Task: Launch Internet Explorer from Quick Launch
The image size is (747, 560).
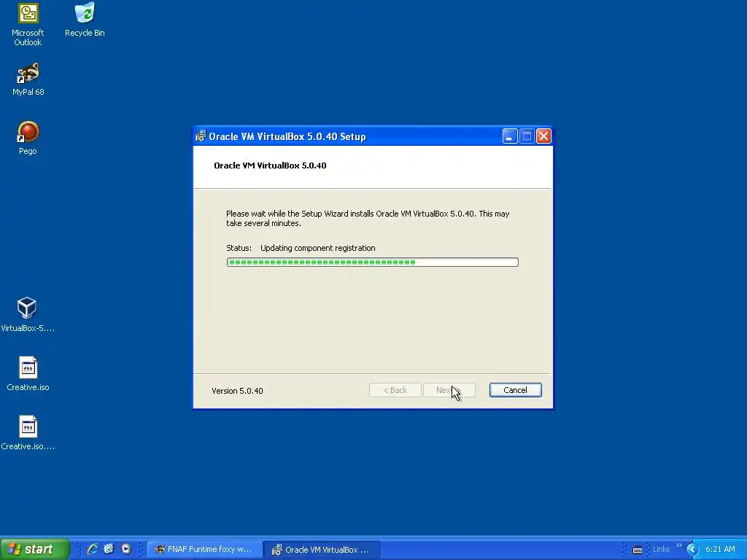Action: point(93,549)
